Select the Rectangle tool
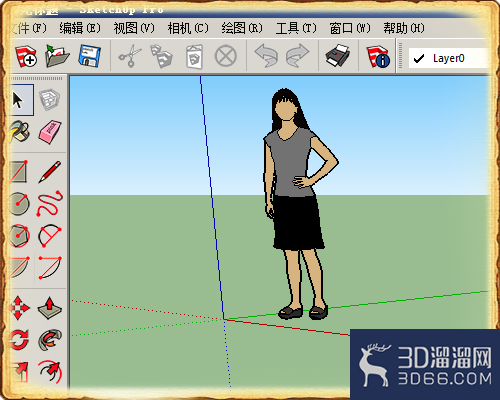 point(19,172)
